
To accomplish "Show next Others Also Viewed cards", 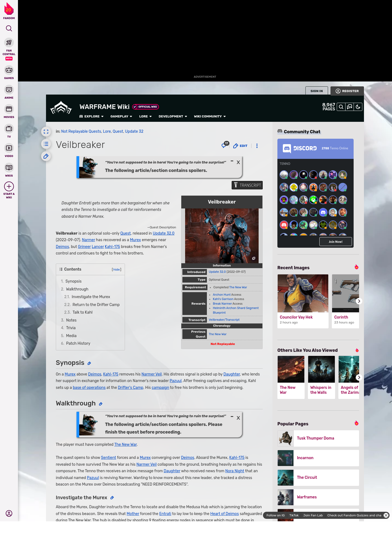I will click(x=359, y=377).
